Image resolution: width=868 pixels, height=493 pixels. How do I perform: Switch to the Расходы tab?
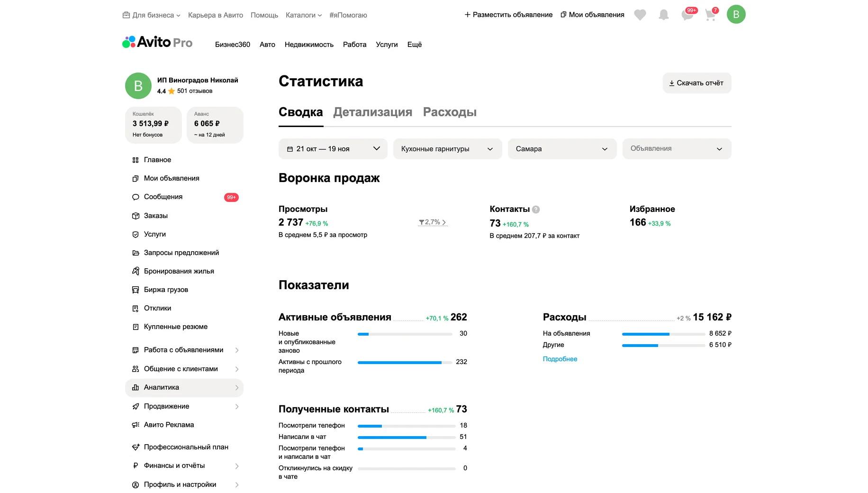[450, 112]
